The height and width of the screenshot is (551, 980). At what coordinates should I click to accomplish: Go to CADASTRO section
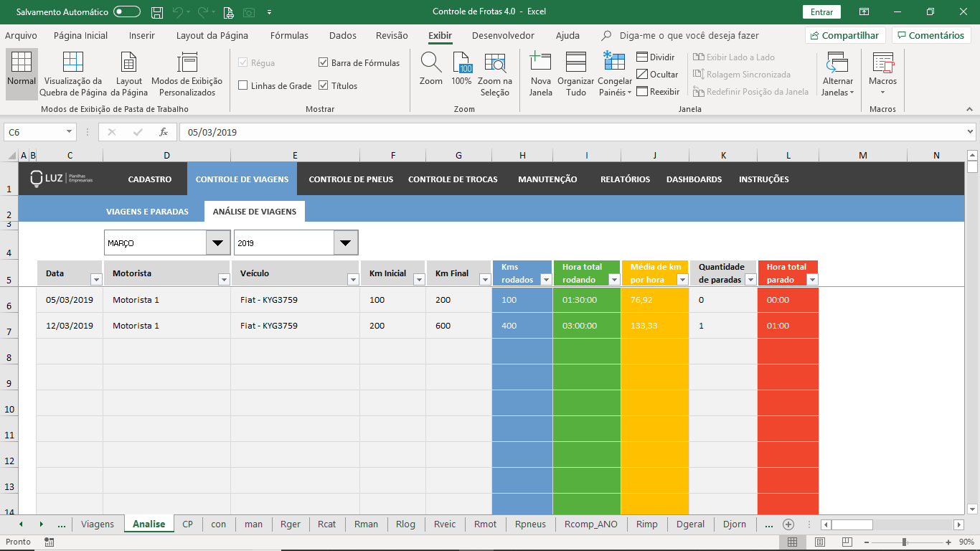click(150, 179)
